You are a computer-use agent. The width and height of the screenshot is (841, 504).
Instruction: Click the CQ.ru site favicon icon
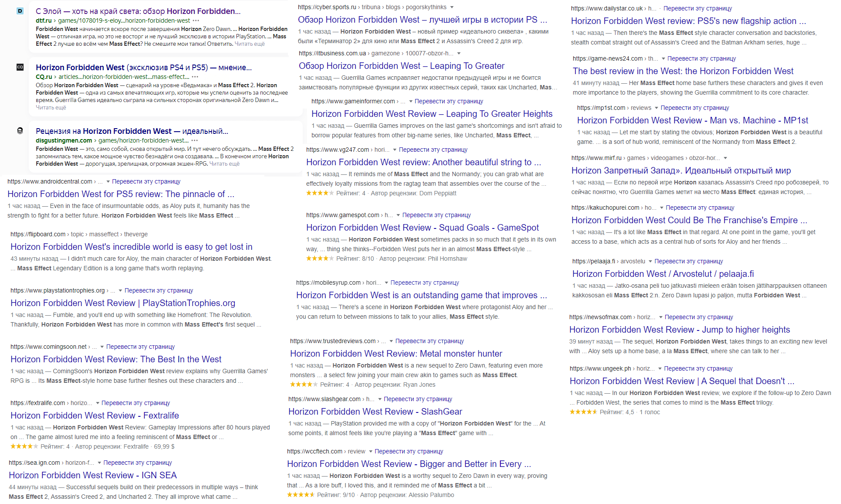(x=20, y=67)
